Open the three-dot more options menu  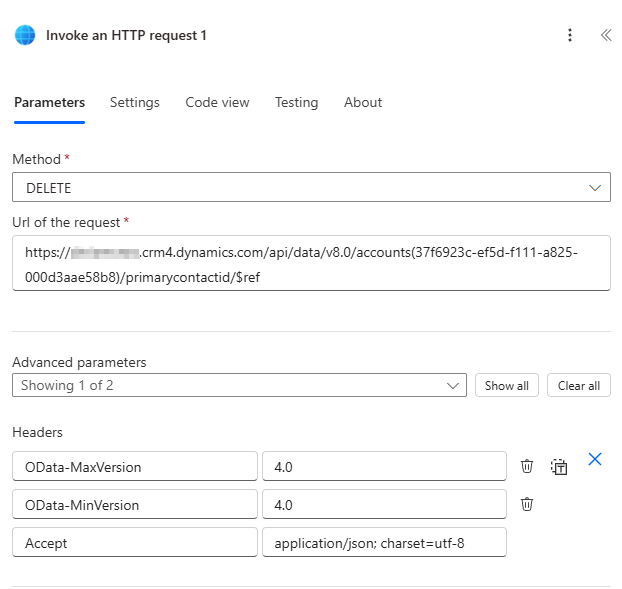pyautogui.click(x=570, y=35)
